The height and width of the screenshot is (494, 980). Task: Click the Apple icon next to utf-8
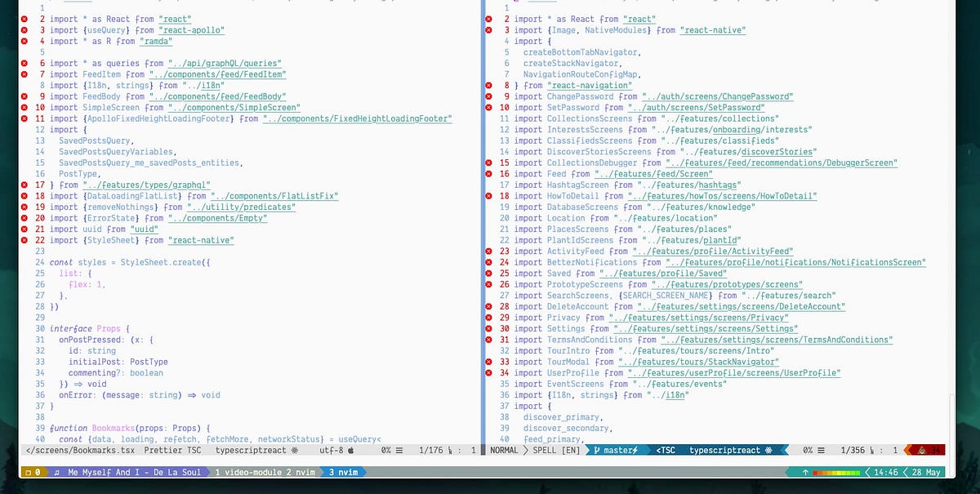[350, 449]
